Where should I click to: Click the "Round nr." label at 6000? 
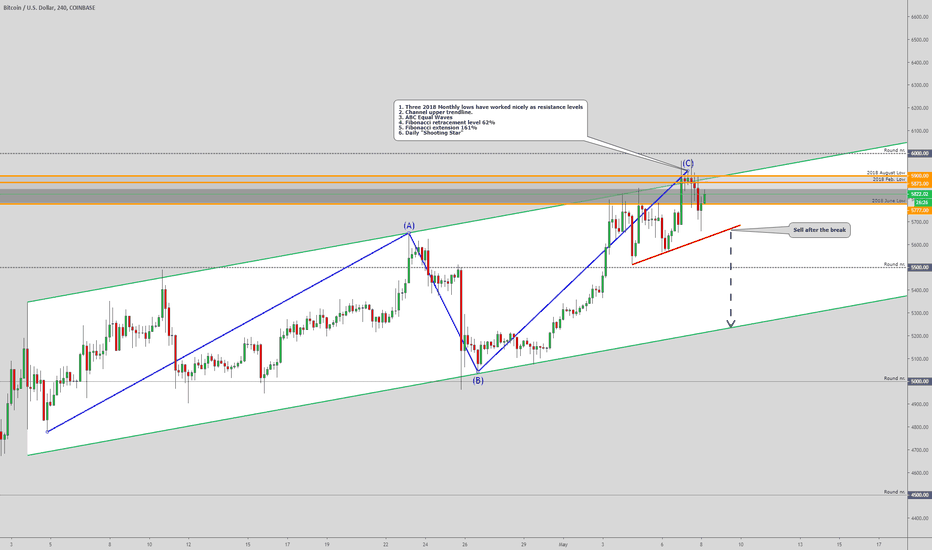click(895, 150)
